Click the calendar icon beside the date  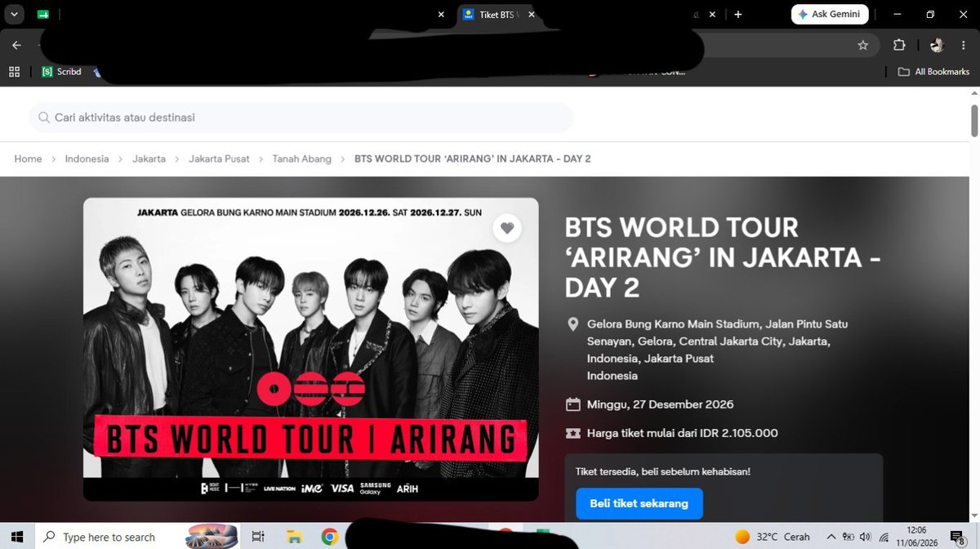(x=573, y=404)
